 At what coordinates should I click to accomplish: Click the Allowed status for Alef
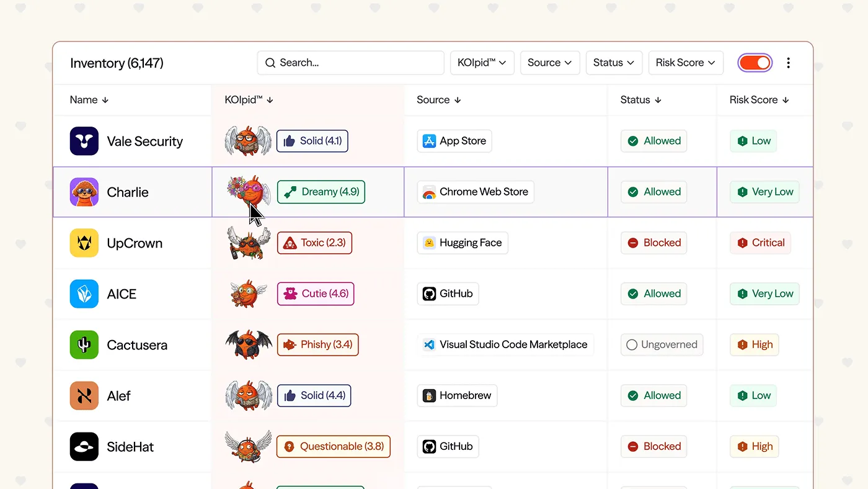(653, 395)
